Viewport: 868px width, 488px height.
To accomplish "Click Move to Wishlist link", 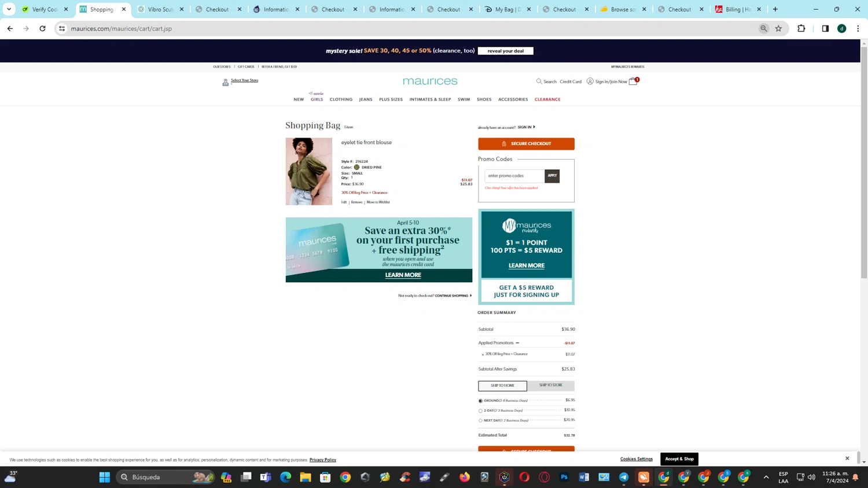I will click(x=378, y=202).
